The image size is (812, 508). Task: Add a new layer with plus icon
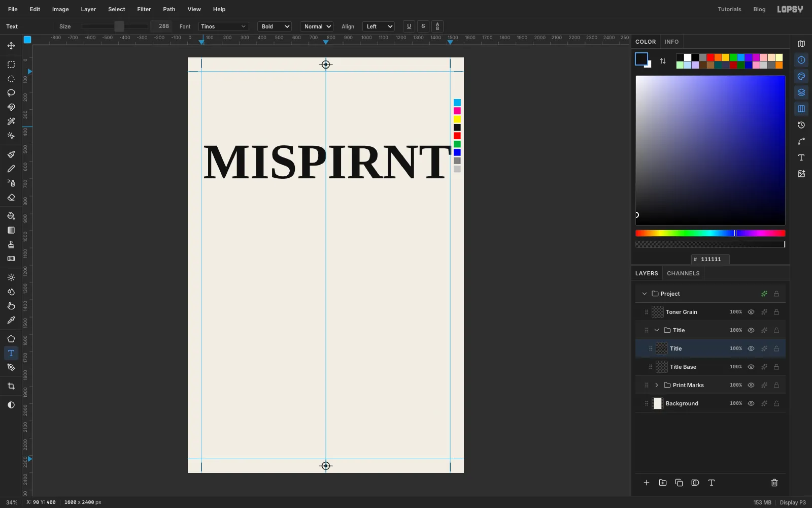click(647, 483)
